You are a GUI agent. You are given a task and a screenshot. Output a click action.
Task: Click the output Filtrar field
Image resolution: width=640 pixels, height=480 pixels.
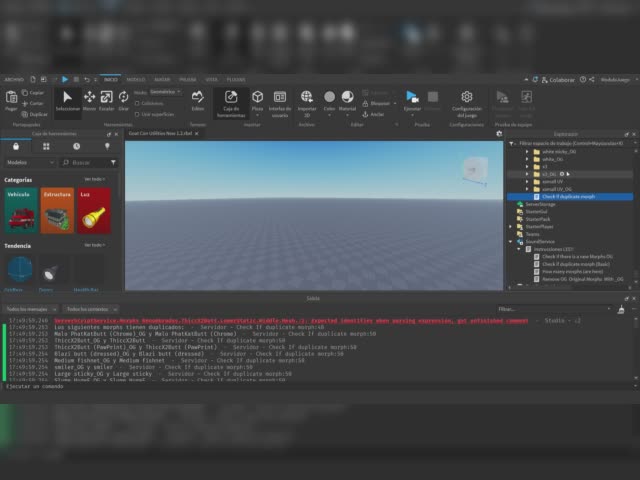coord(554,309)
